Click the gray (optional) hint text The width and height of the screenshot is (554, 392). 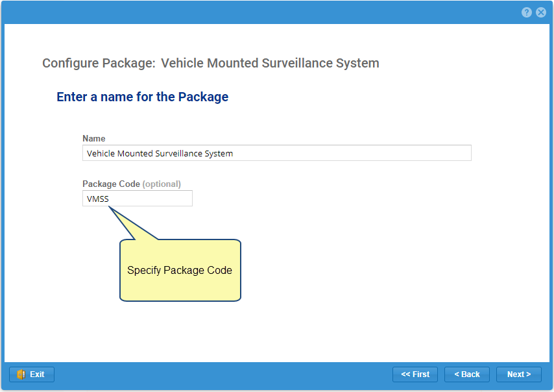[x=162, y=184]
